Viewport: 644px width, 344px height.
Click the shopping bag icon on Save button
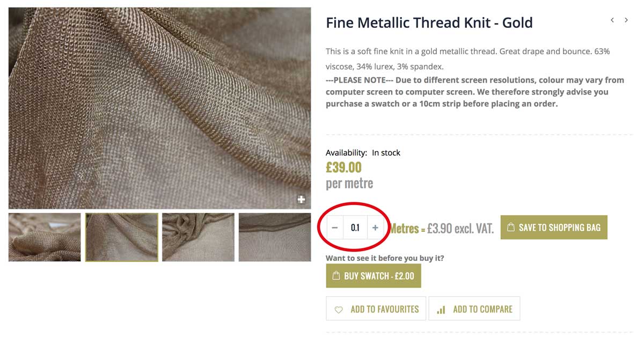tap(511, 228)
